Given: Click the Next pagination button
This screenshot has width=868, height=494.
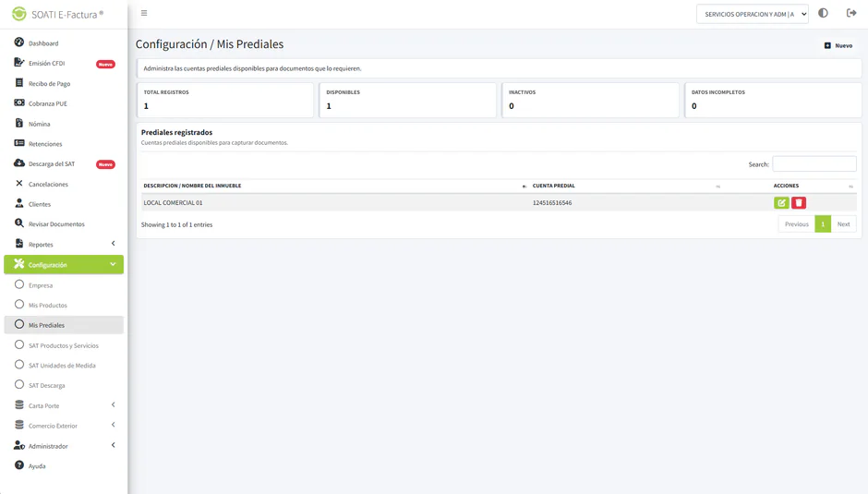Looking at the screenshot, I should pos(843,224).
